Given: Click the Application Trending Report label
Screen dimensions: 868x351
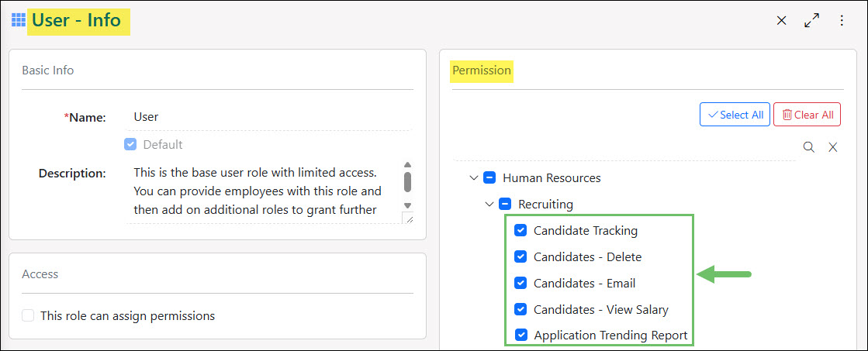Looking at the screenshot, I should (610, 335).
